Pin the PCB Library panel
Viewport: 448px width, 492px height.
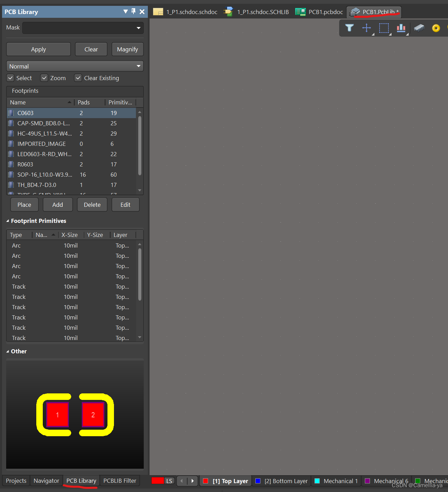pos(133,11)
